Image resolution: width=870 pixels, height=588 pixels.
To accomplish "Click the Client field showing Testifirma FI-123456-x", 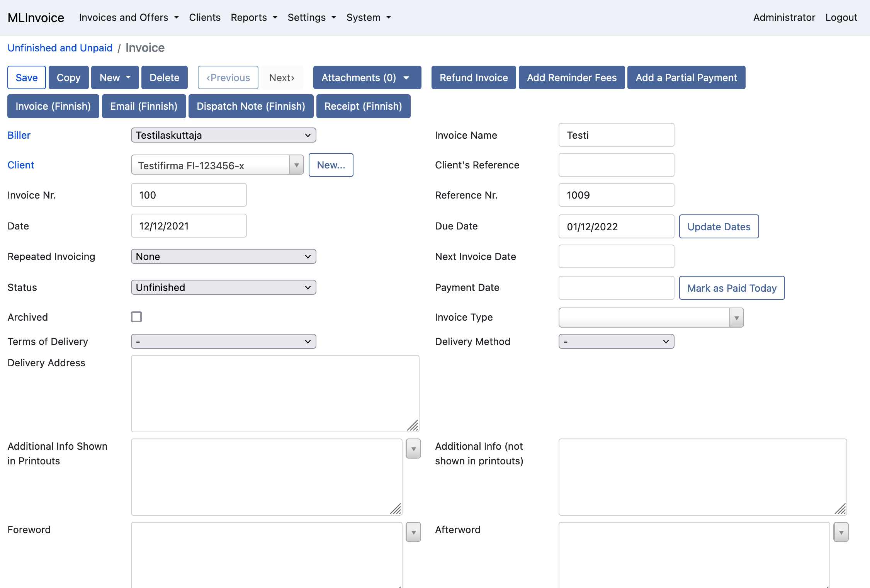I will pyautogui.click(x=211, y=165).
